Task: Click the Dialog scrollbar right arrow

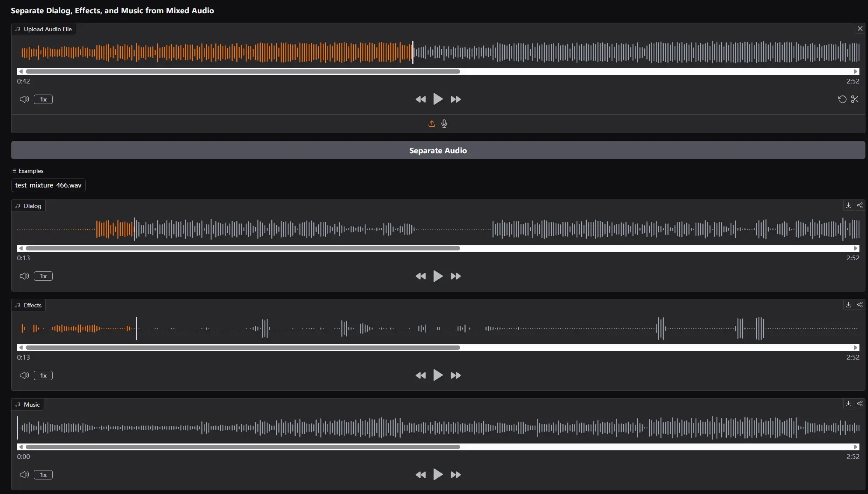Action: (x=856, y=248)
